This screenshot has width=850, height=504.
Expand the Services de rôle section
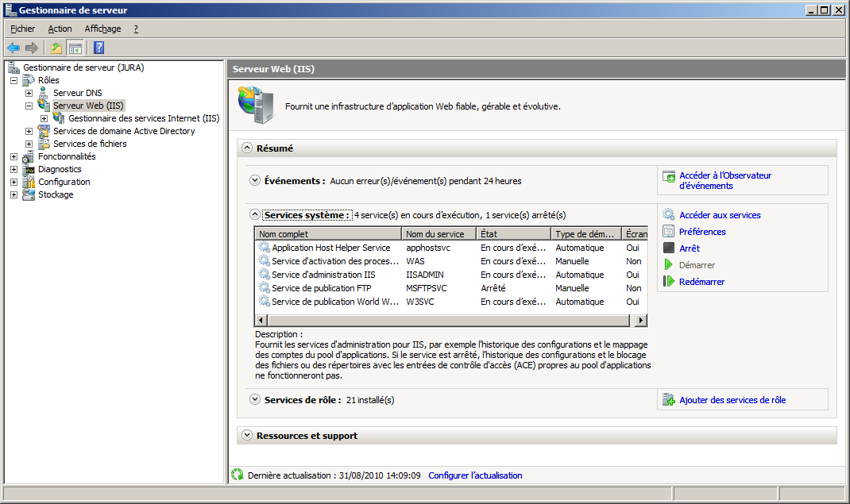pos(255,400)
